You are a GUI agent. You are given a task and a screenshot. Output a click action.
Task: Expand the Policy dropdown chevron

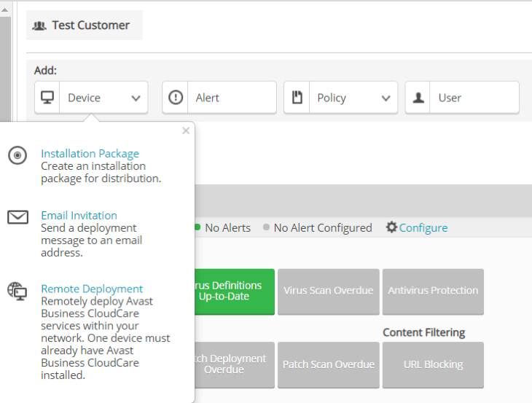(x=386, y=98)
